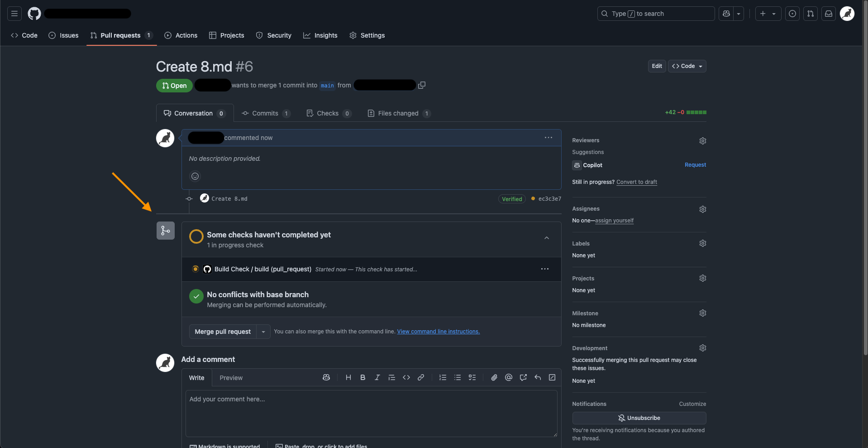
Task: Click the mention user @ icon
Action: [509, 377]
